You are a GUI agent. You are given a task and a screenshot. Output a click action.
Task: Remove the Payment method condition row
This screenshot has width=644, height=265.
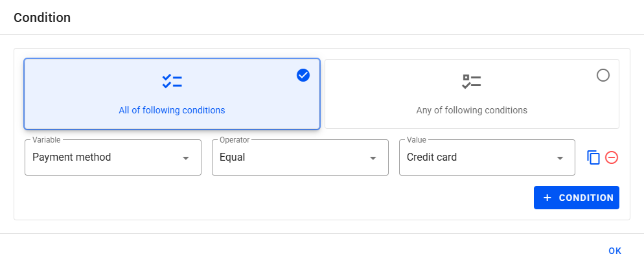(x=612, y=157)
